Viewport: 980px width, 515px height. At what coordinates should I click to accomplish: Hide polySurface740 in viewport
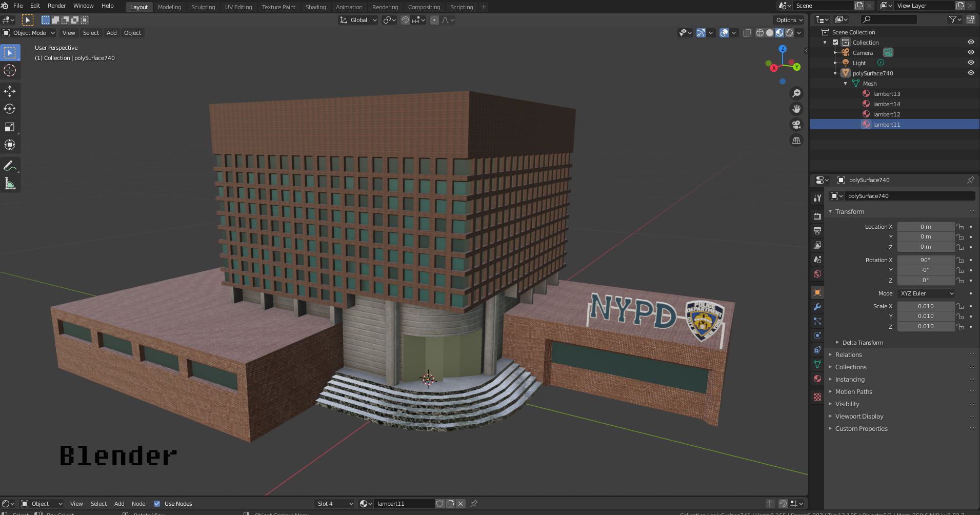[971, 73]
